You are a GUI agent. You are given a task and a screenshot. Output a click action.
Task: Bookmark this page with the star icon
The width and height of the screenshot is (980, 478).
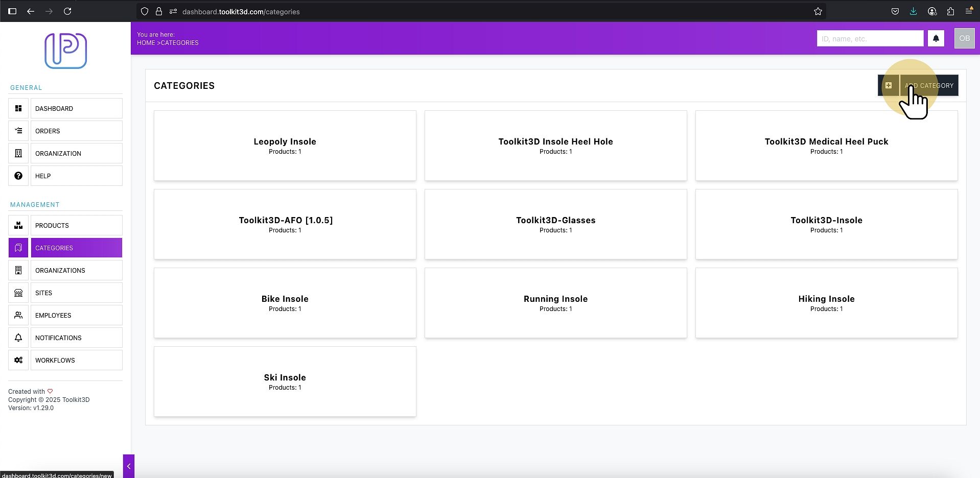click(818, 11)
